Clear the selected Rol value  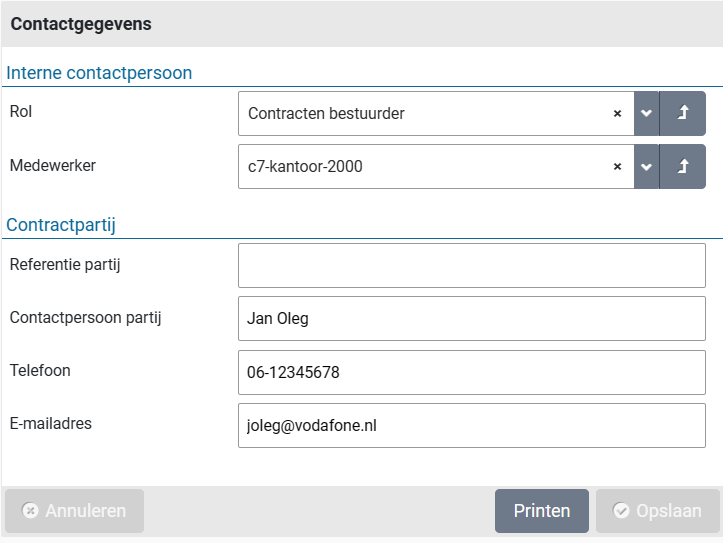coord(617,114)
